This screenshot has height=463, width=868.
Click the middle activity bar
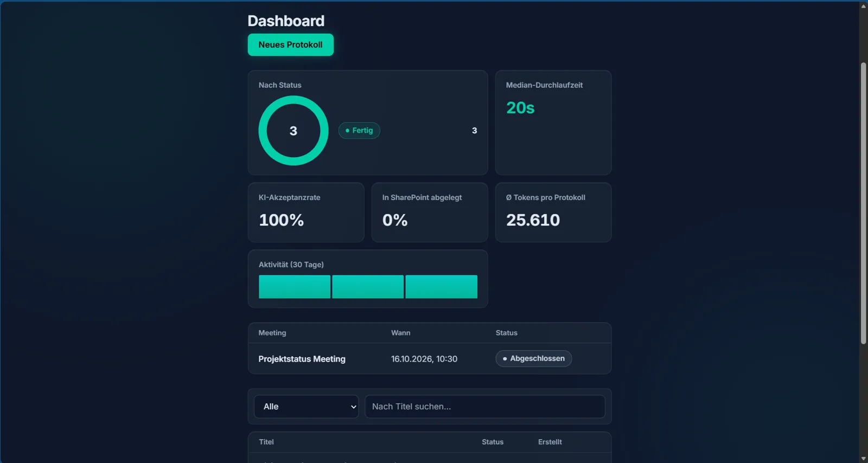(x=368, y=287)
